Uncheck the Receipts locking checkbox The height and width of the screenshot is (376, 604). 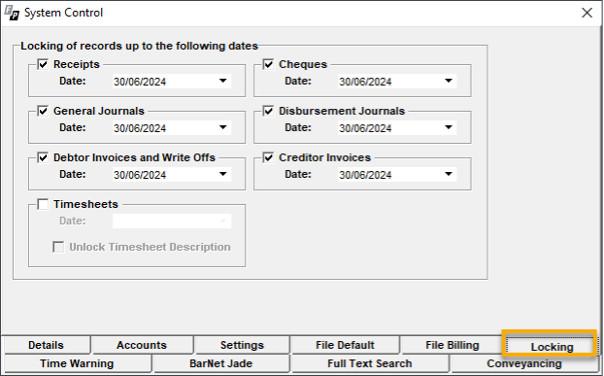pyautogui.click(x=43, y=64)
